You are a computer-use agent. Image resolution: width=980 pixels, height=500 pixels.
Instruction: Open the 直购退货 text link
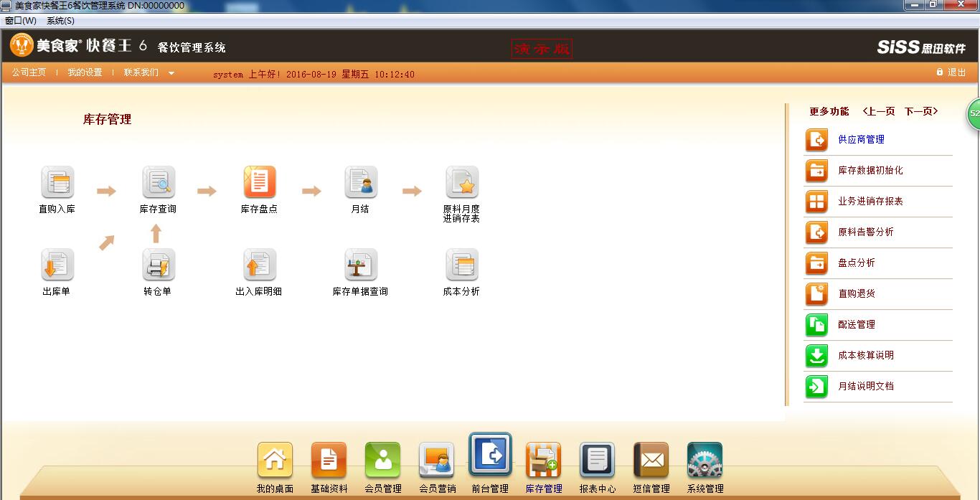click(857, 294)
